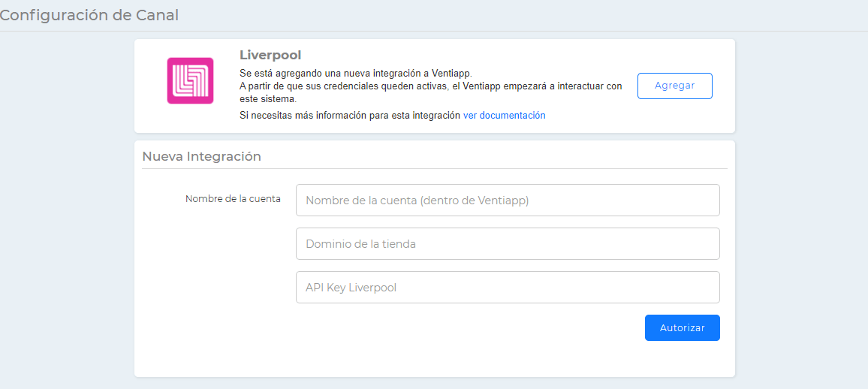Open the ver documentación link
The width and height of the screenshot is (868, 389).
(x=505, y=115)
